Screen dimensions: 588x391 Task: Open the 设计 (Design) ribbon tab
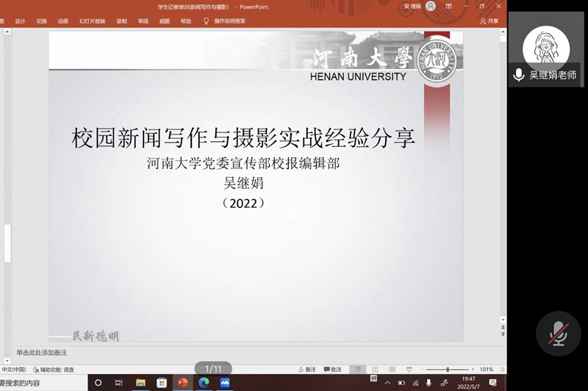20,21
